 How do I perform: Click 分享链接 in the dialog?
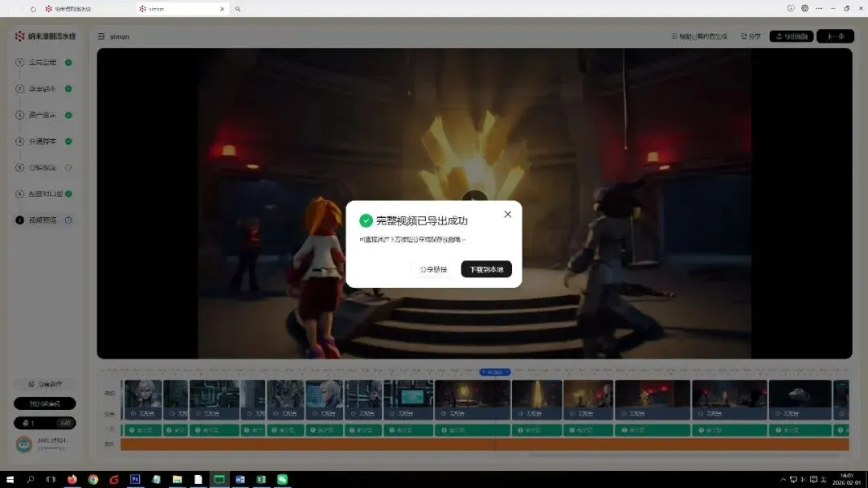click(433, 269)
